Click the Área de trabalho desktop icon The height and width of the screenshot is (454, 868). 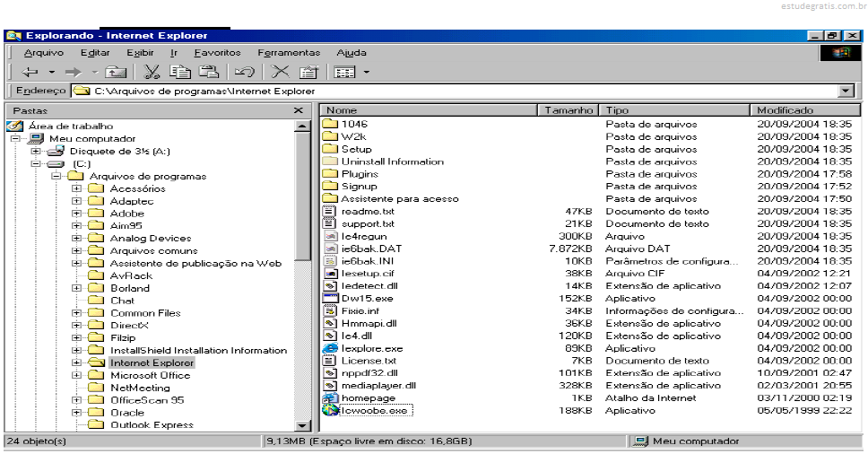[x=15, y=127]
